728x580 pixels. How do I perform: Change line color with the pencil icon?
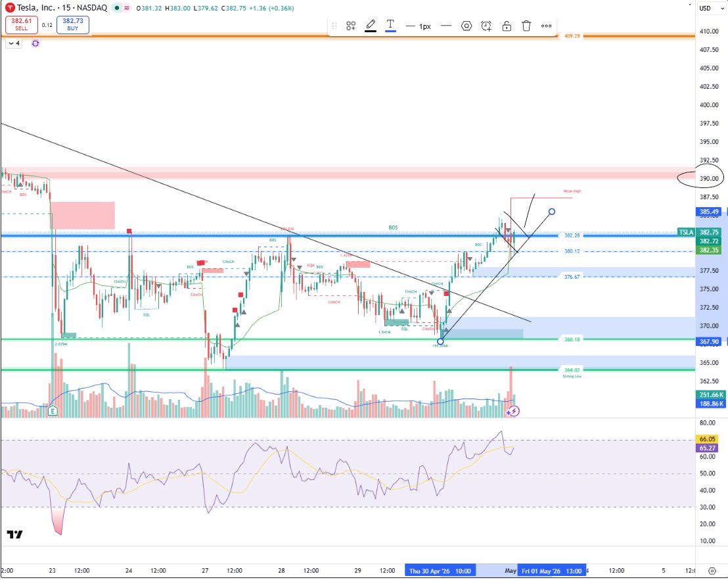point(371,26)
